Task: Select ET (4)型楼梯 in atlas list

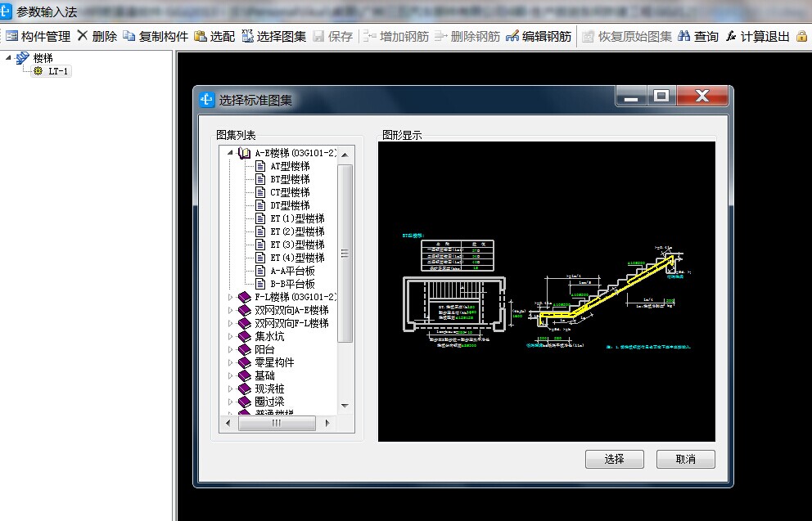Action: (297, 258)
